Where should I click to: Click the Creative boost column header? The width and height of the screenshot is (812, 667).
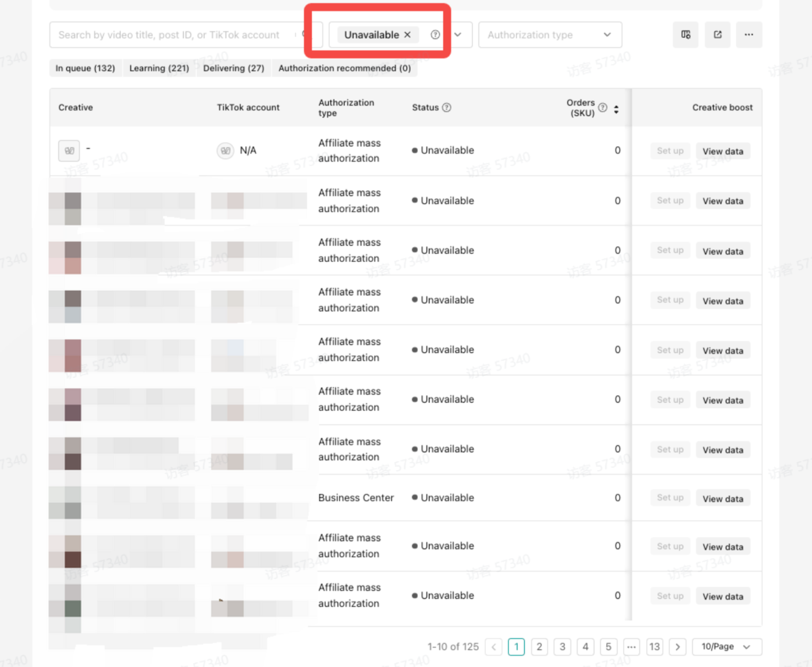(722, 107)
